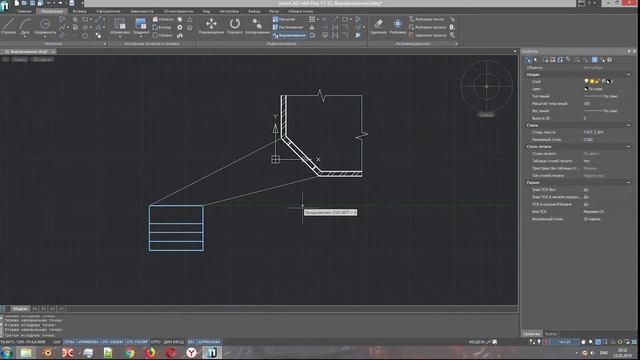
Task: Click the save icon in quick access toolbar
Action: (32, 3)
